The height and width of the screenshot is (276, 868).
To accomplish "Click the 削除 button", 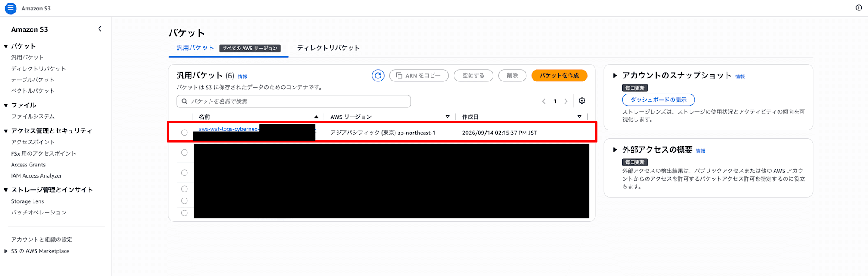I will (x=512, y=75).
